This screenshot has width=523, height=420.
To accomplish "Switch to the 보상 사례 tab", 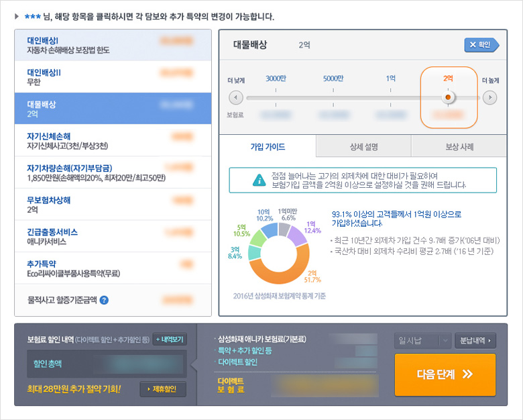I will [459, 146].
